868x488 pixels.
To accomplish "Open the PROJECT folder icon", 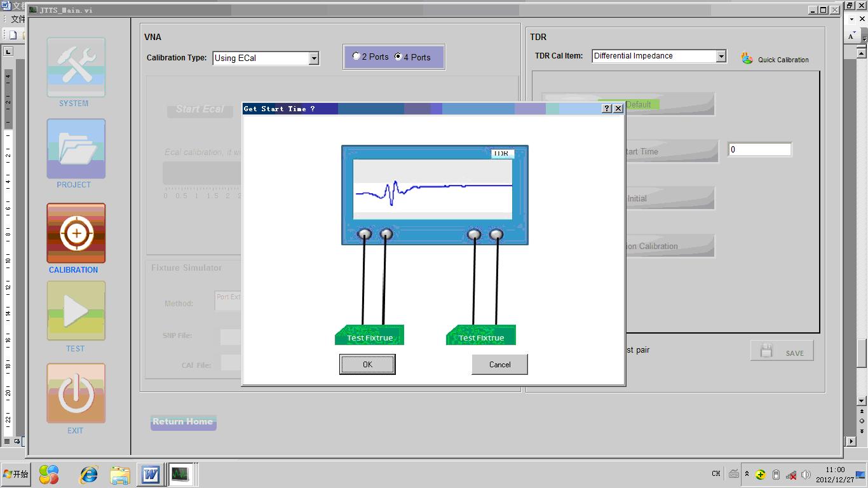I will click(x=76, y=149).
